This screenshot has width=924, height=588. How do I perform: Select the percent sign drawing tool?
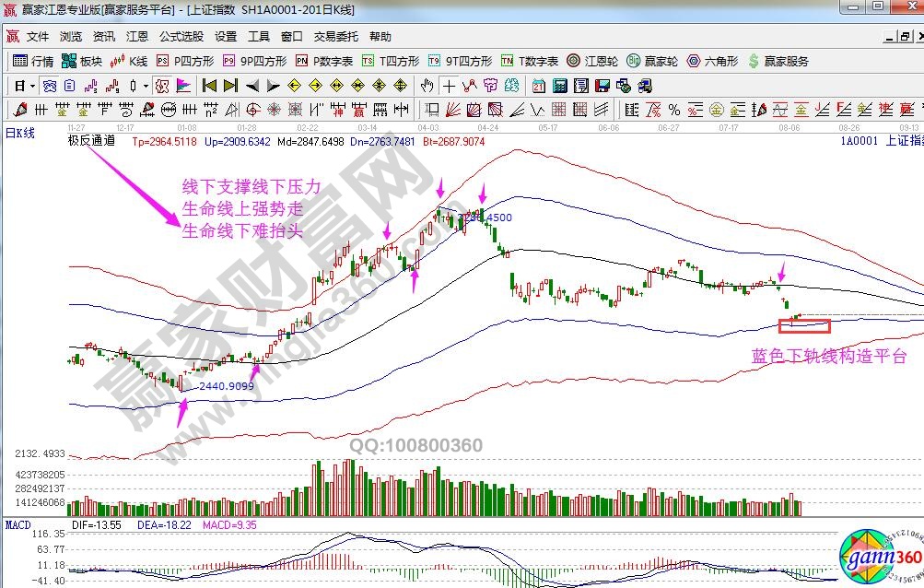673,110
